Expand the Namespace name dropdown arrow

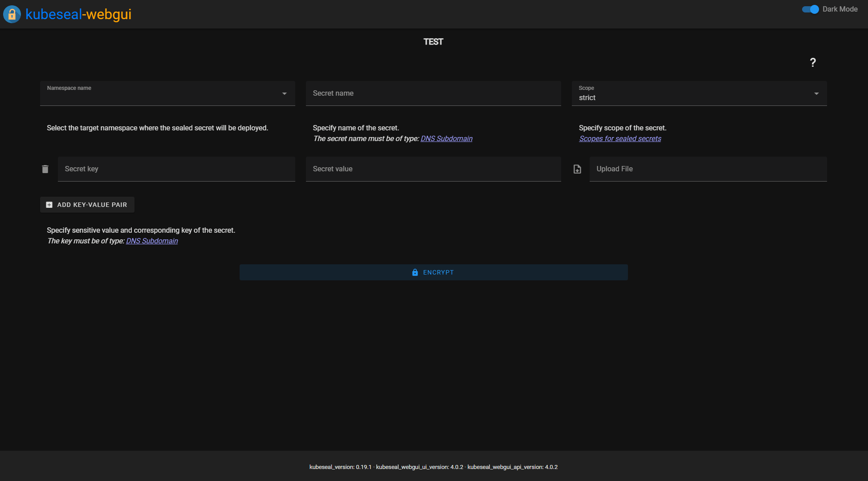pos(284,93)
